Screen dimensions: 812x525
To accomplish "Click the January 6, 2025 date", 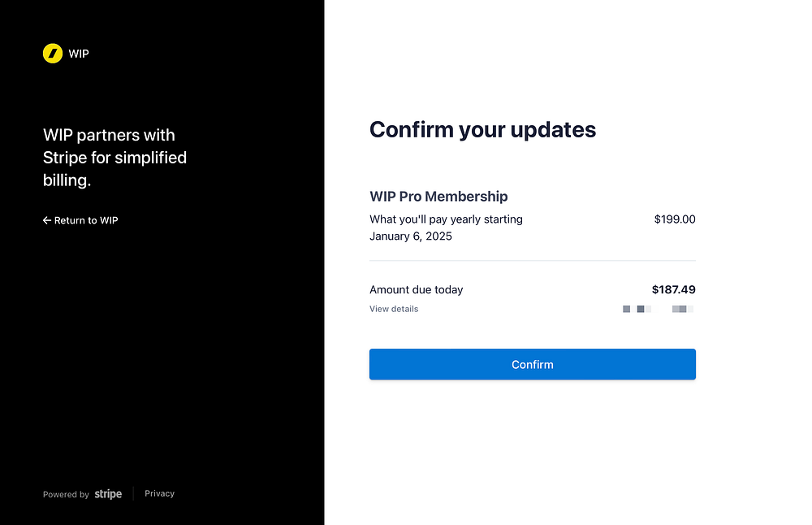I will tap(411, 236).
